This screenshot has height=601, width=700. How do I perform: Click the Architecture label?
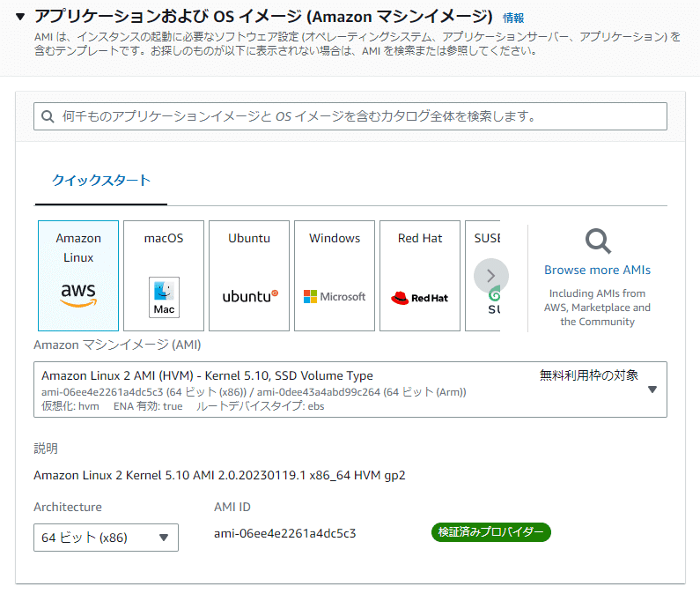click(x=68, y=507)
